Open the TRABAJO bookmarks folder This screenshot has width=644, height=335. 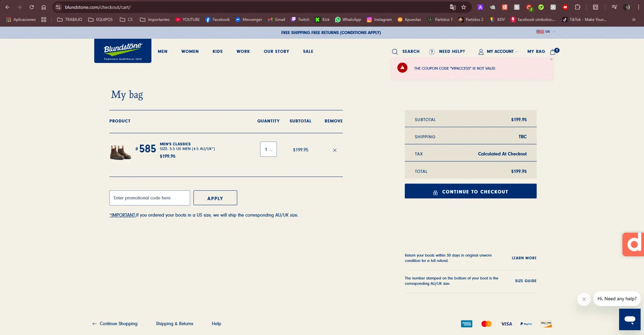pos(70,19)
